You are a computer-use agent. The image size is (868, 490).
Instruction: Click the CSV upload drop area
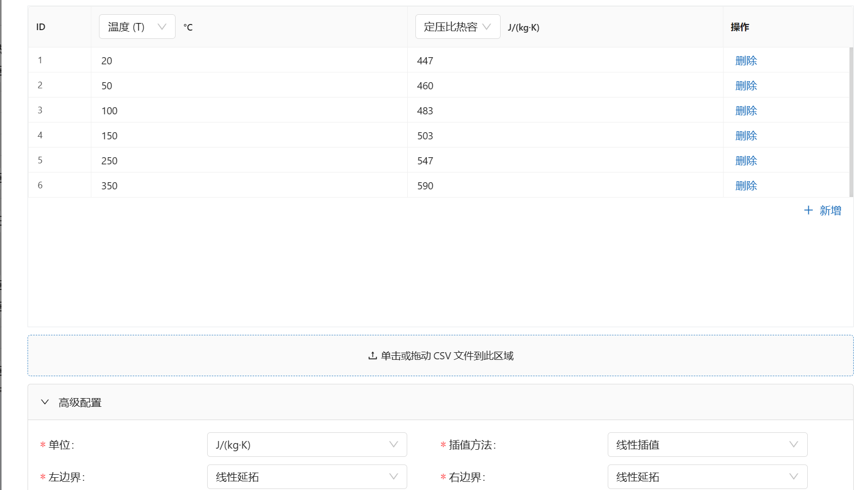click(x=440, y=356)
